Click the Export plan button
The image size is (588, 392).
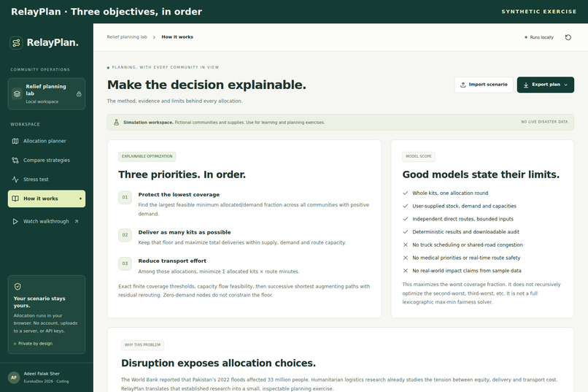coord(545,85)
